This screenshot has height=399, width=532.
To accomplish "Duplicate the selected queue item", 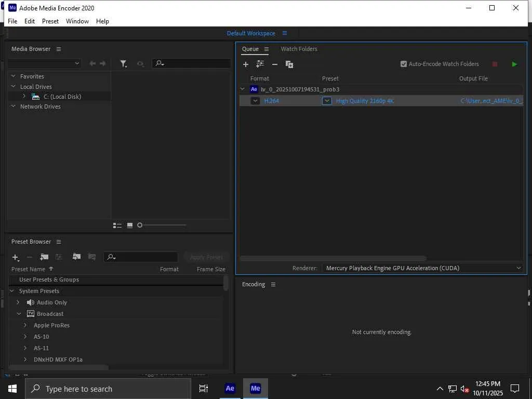I will click(x=289, y=64).
